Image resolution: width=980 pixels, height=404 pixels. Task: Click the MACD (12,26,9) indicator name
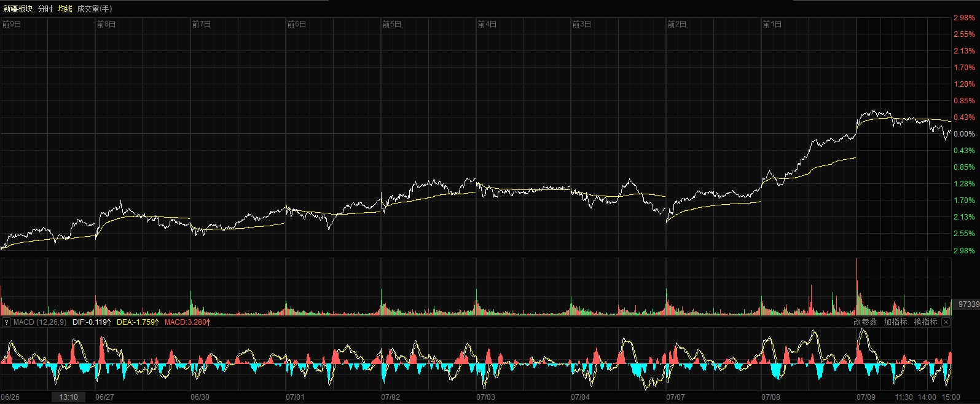tap(40, 322)
